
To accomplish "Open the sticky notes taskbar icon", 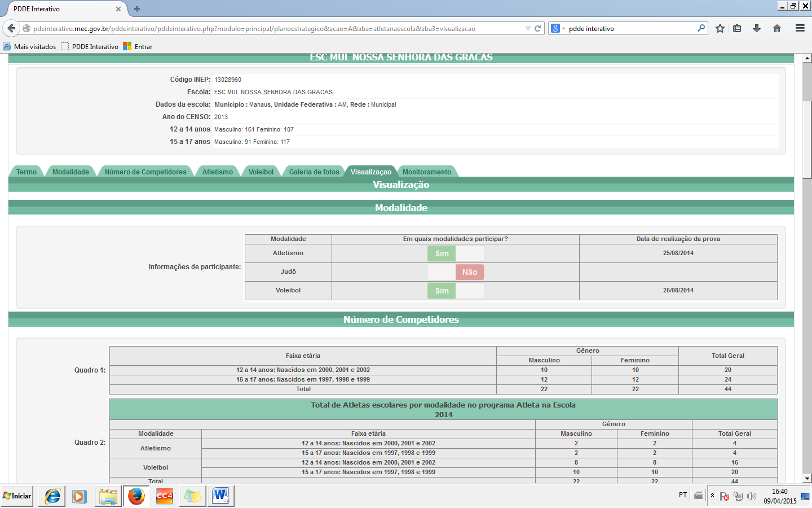I will tap(192, 496).
